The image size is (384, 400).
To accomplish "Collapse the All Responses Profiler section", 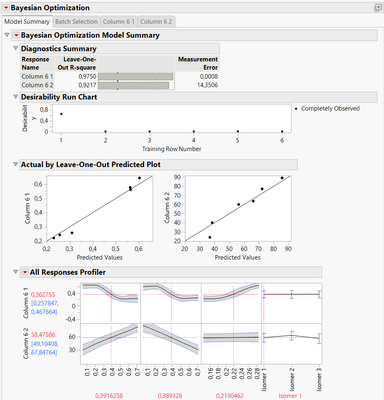I will (x=15, y=272).
